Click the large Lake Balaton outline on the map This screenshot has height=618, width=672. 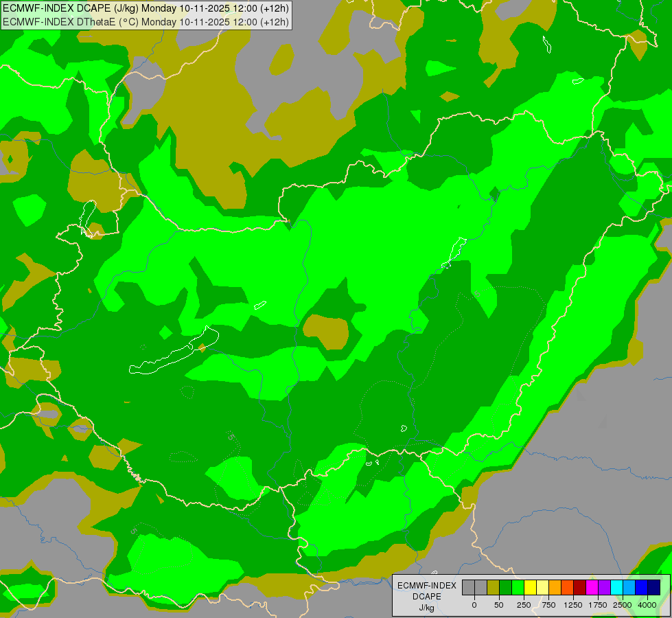click(174, 351)
